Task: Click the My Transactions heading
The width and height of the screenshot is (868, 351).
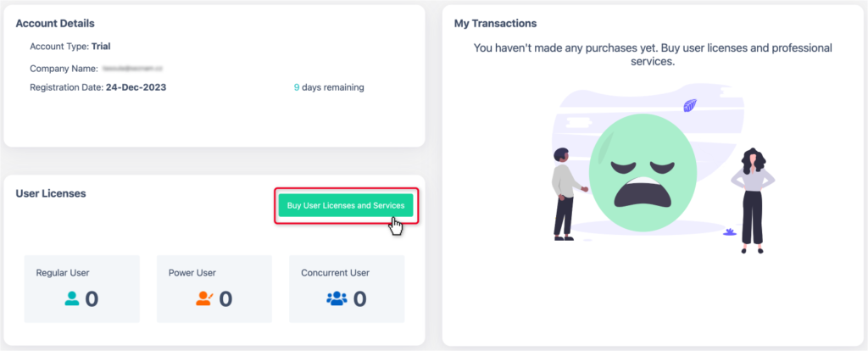Action: coord(495,23)
